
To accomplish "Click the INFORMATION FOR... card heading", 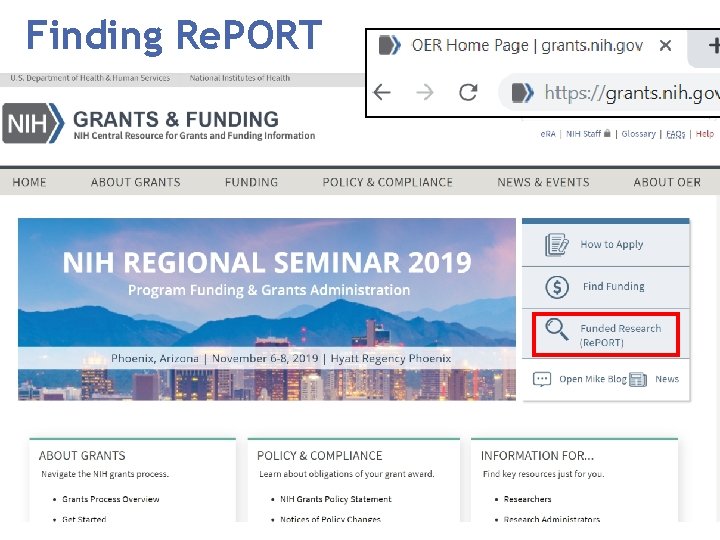I will tap(537, 456).
